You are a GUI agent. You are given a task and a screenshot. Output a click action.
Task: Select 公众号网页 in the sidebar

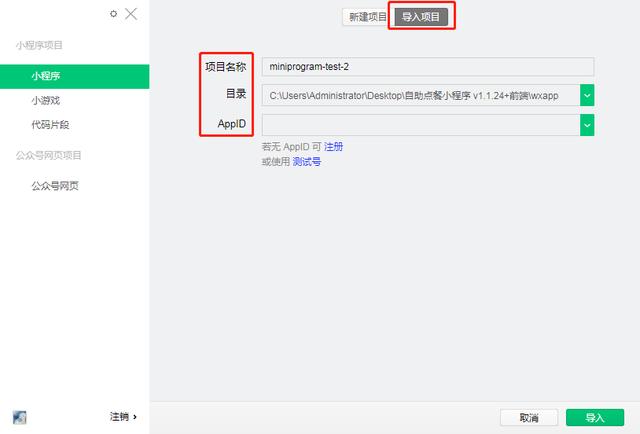(55, 186)
